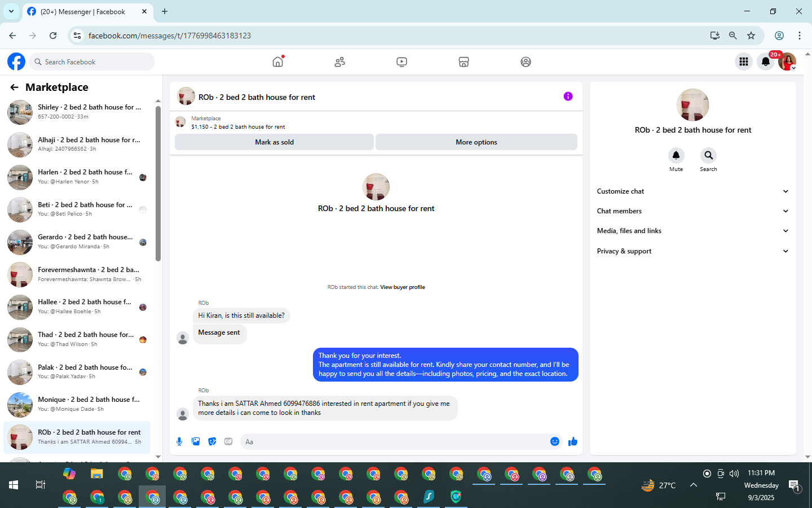
Task: Open the Facebook menu grid icon
Action: (x=744, y=62)
